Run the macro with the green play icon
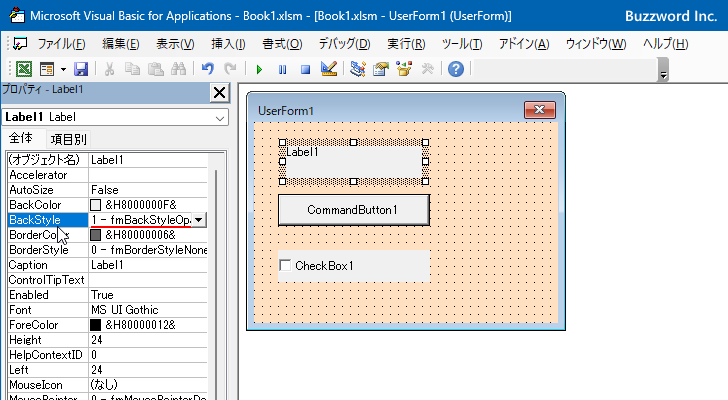728x400 pixels. click(259, 70)
